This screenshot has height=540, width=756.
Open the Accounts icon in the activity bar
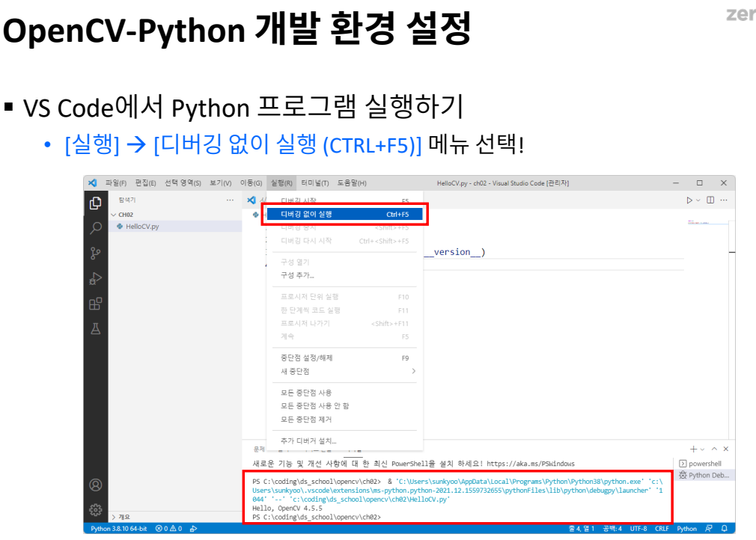pos(96,485)
